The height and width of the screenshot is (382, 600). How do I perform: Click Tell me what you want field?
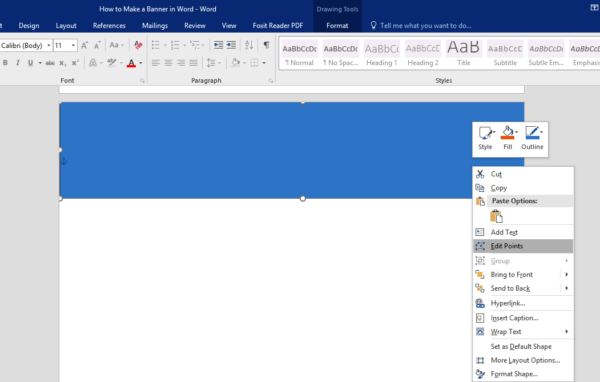426,26
